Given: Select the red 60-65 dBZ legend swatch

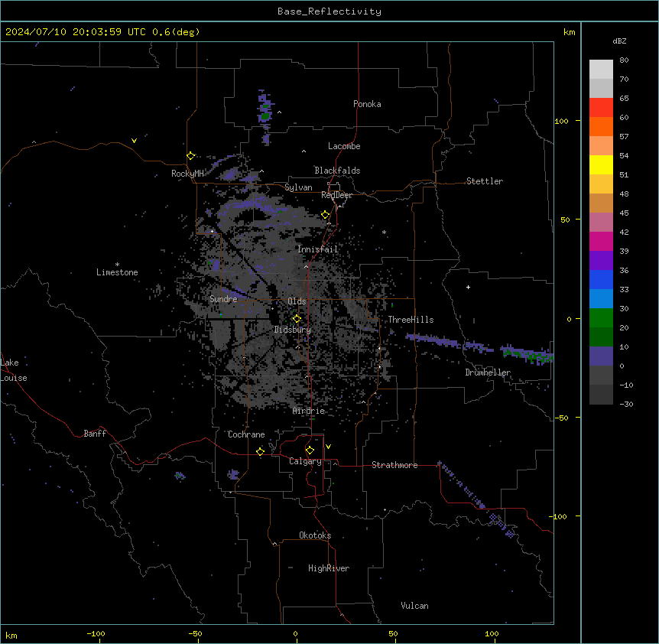Looking at the screenshot, I should click(x=601, y=108).
